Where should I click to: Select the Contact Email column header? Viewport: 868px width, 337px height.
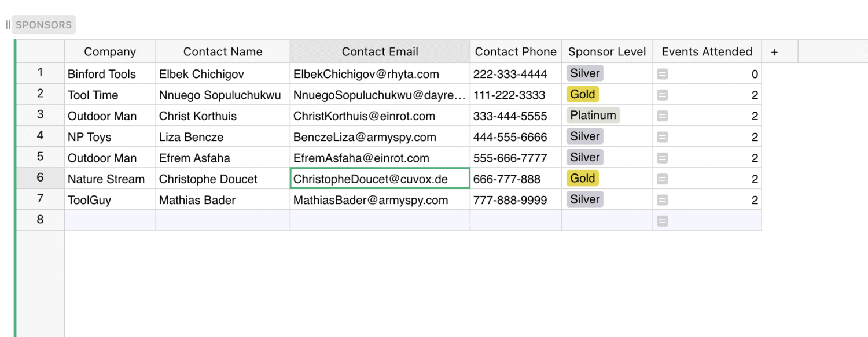click(x=380, y=51)
